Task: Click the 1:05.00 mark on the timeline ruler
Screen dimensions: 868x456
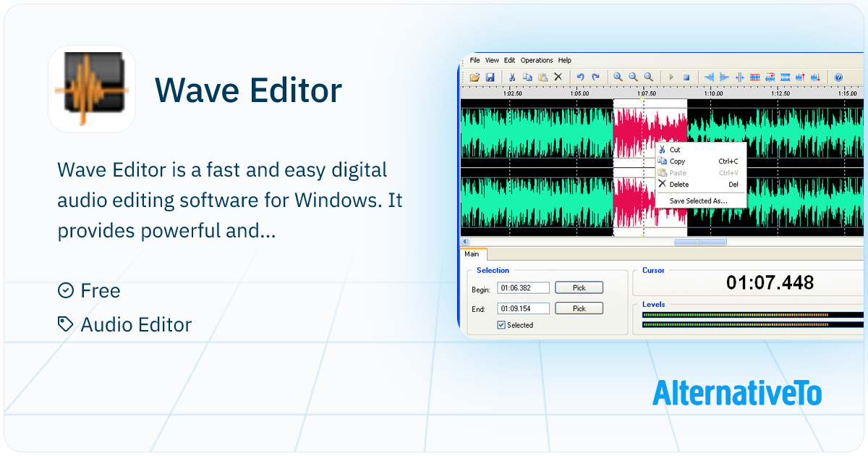Action: click(579, 93)
